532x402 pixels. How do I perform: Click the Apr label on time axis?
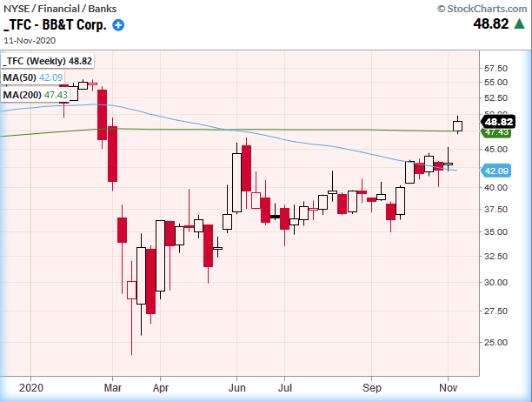tap(159, 384)
